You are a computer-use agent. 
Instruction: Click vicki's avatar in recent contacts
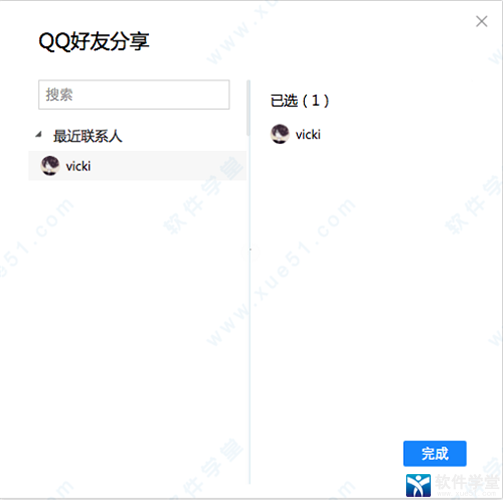click(50, 165)
